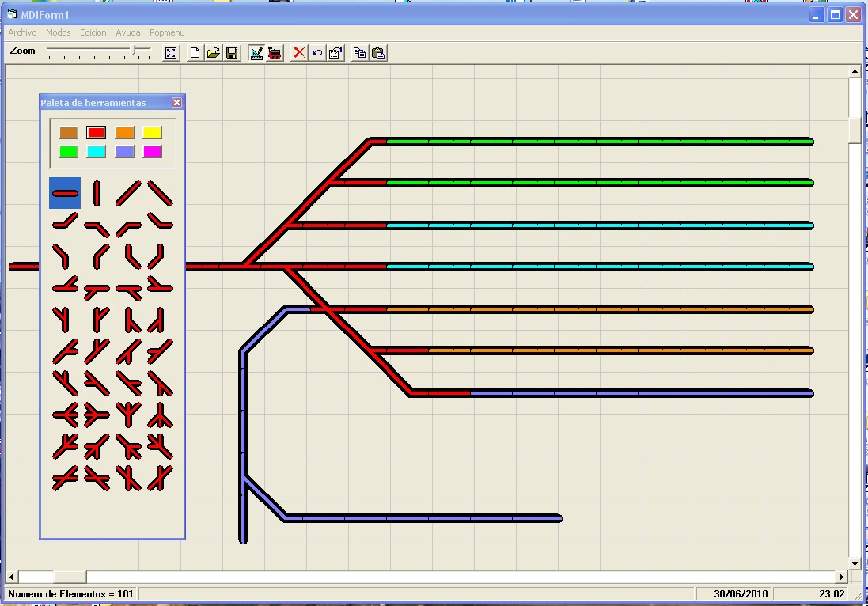
Task: Click the vertical scrollbar up arrow
Action: click(x=855, y=72)
